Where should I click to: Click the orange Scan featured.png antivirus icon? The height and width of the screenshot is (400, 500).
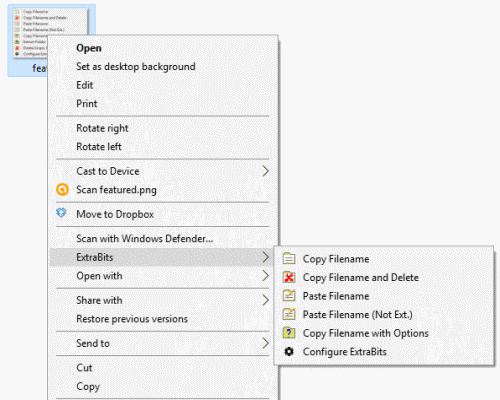(62, 190)
